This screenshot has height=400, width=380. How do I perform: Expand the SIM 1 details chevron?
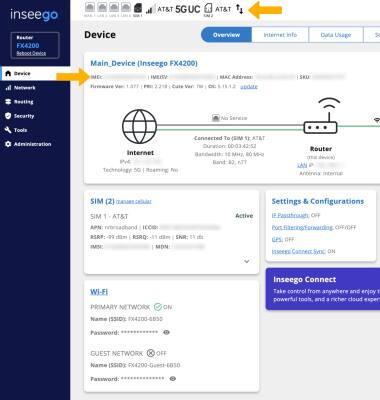tap(247, 261)
